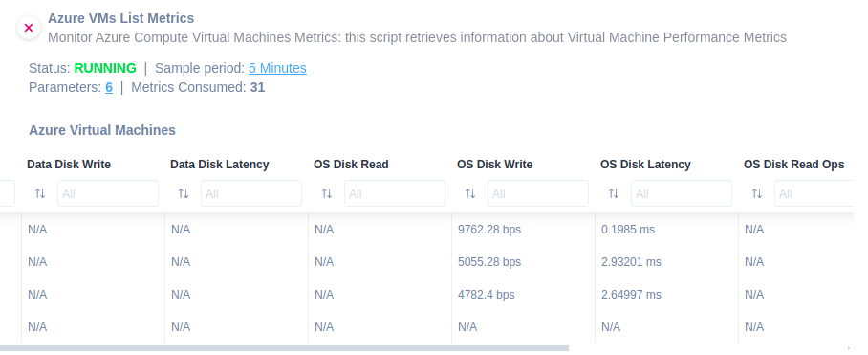Open the 5 Minutes sample period link
Viewport: 868px width, 355px height.
pos(277,68)
